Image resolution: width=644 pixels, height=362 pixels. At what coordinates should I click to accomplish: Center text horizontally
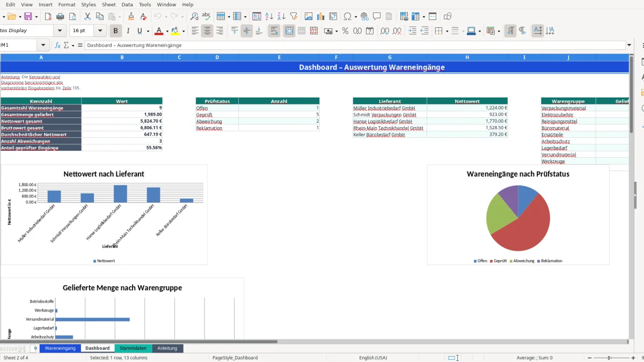[207, 31]
